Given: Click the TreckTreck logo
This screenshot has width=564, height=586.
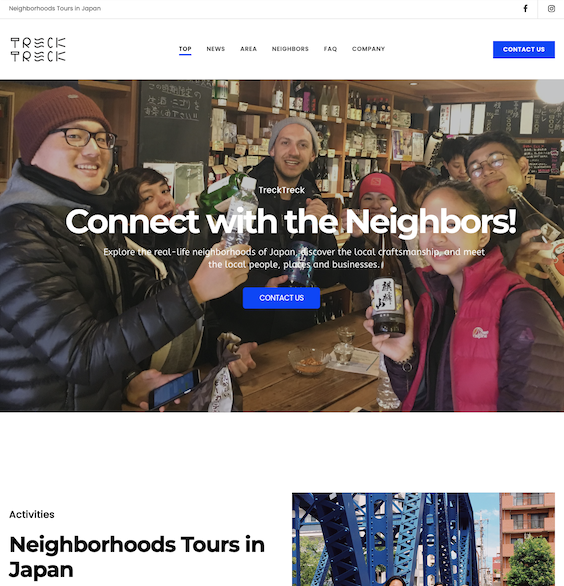Looking at the screenshot, I should 38,49.
